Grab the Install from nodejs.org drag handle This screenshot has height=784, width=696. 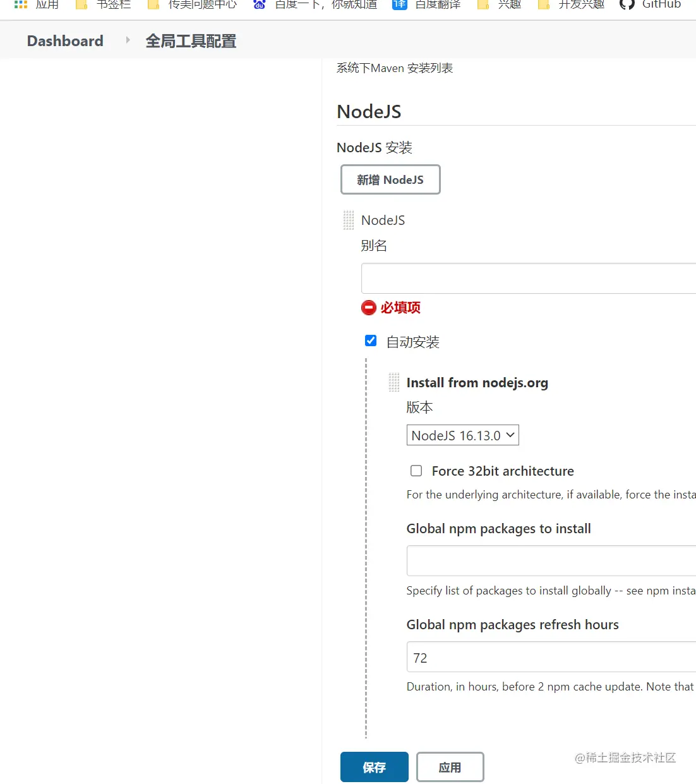click(394, 382)
